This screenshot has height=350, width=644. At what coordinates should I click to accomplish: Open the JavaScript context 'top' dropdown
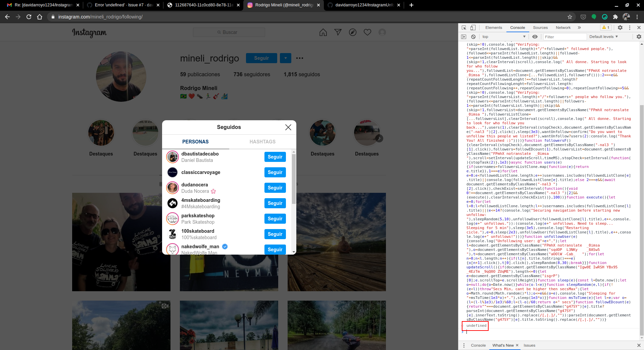click(504, 37)
